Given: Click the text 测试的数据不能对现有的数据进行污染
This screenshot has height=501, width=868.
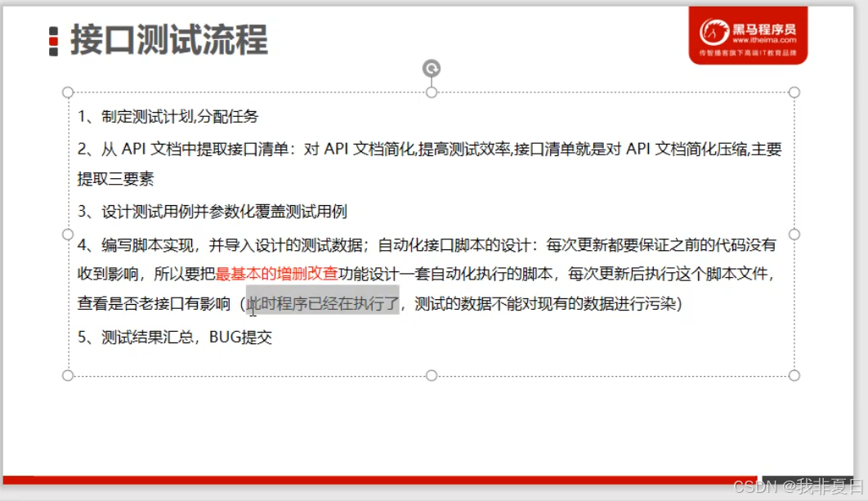Looking at the screenshot, I should pos(545,304).
